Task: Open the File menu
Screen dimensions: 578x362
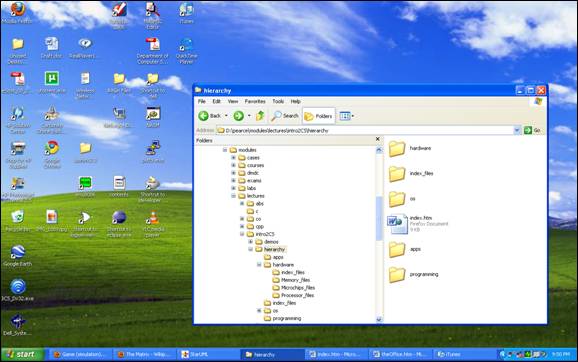Action: [x=202, y=101]
